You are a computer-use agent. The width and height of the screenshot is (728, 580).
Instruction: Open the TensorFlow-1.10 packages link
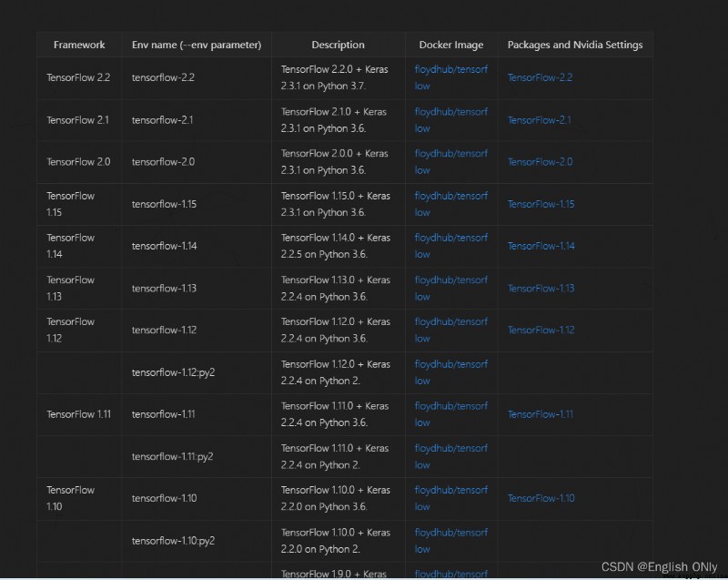tap(541, 498)
